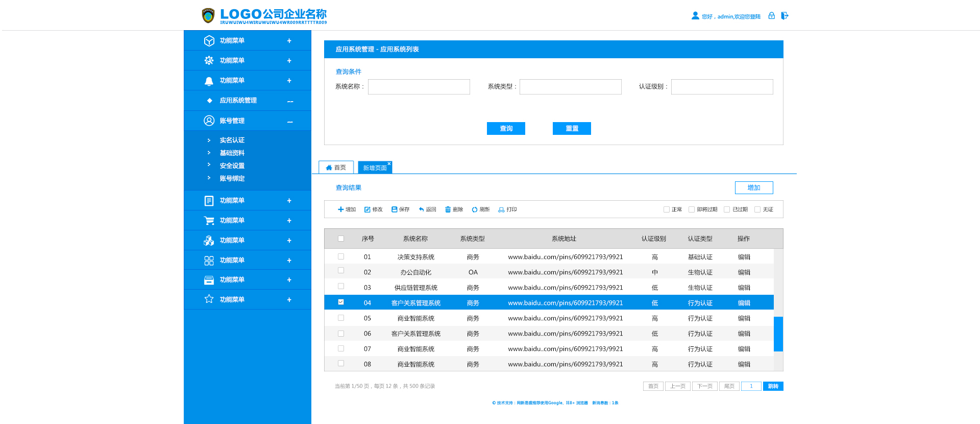Switch to the 首页 tab
Viewport: 980px width, 424px height.
click(x=336, y=168)
